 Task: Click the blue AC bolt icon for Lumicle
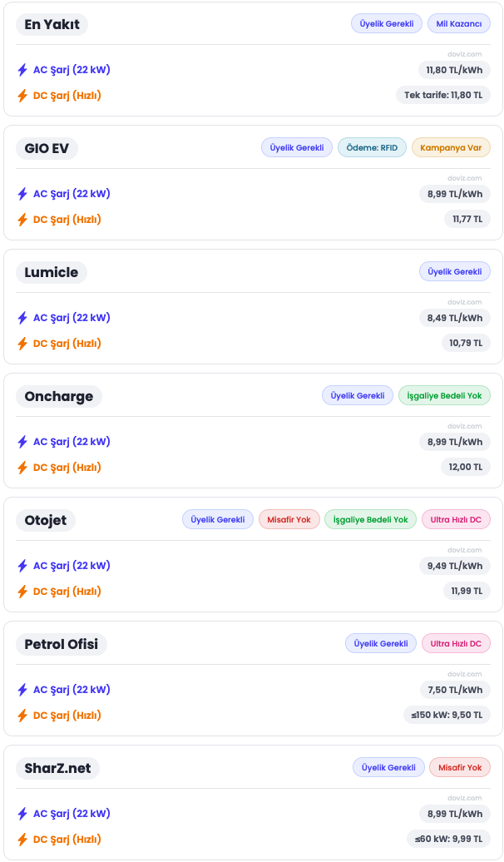(x=22, y=318)
